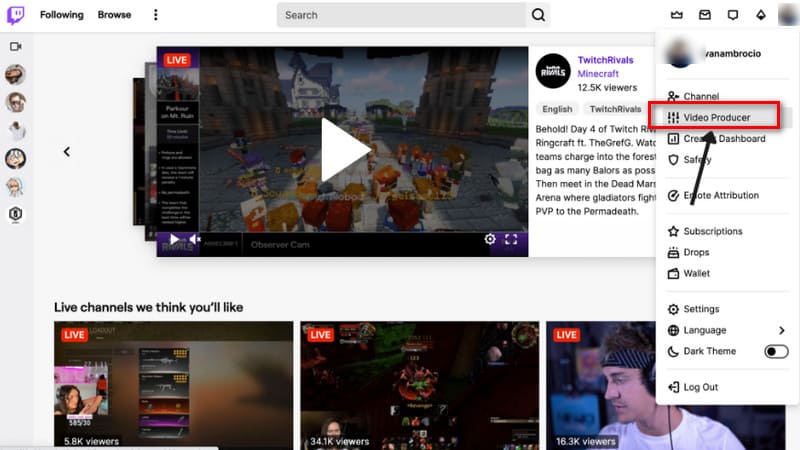The height and width of the screenshot is (450, 800).
Task: Select the English tag
Action: pos(557,109)
